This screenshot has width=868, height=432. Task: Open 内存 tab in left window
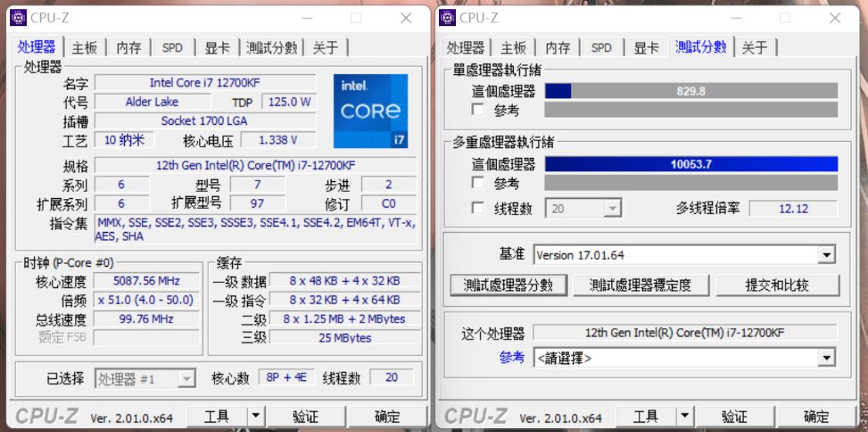pyautogui.click(x=128, y=48)
